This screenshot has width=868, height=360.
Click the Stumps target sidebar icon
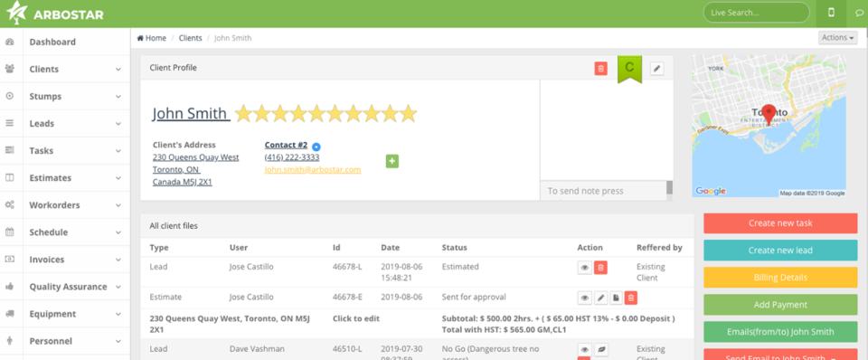point(9,97)
